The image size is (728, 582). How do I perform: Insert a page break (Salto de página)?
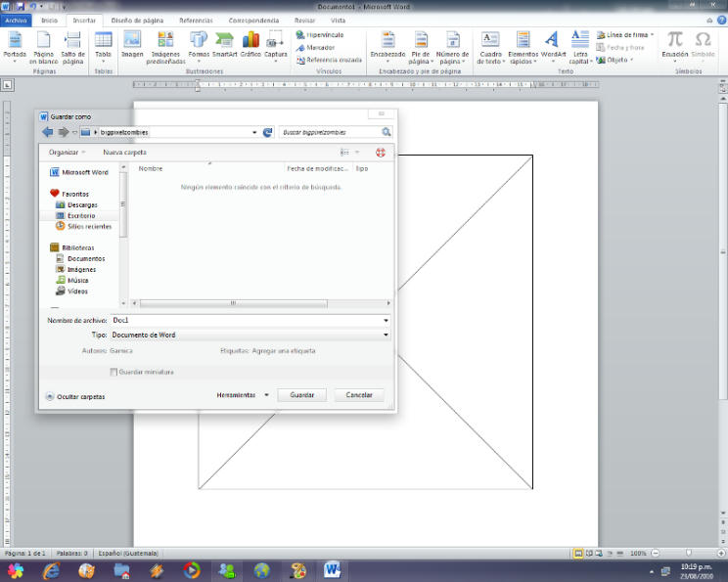(72, 47)
